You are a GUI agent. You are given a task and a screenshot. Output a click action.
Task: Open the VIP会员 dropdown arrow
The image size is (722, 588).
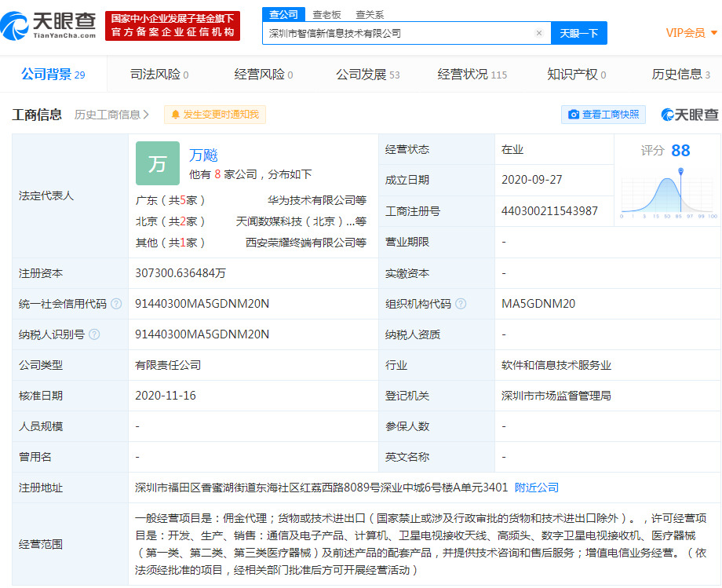(x=714, y=33)
